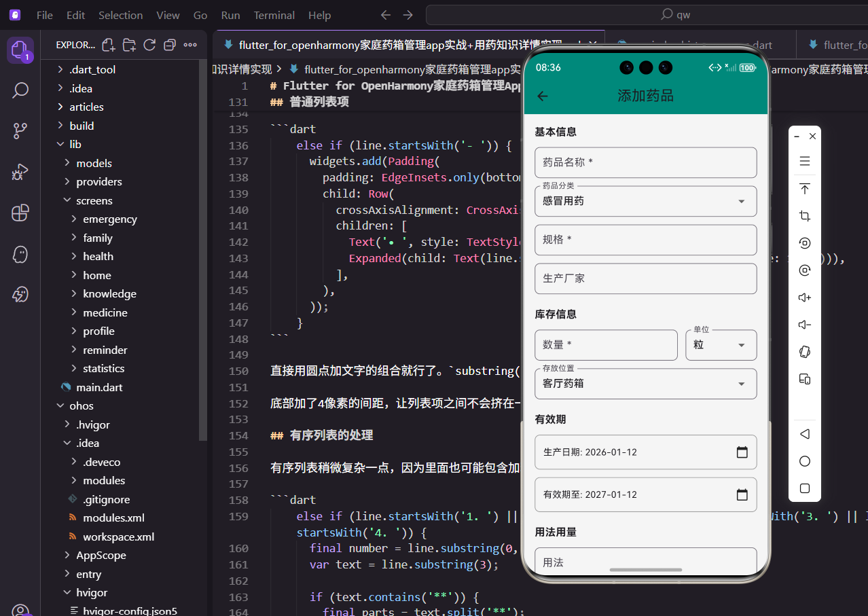Select the build folder

point(82,126)
